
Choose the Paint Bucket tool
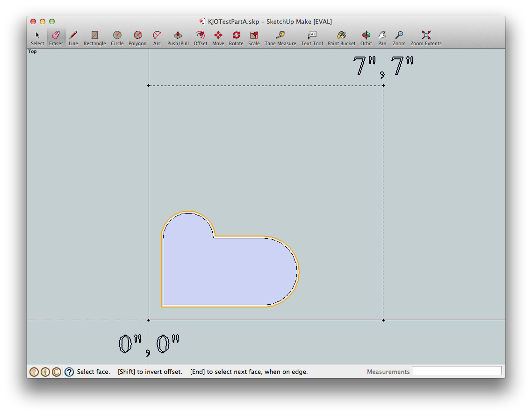click(x=341, y=38)
